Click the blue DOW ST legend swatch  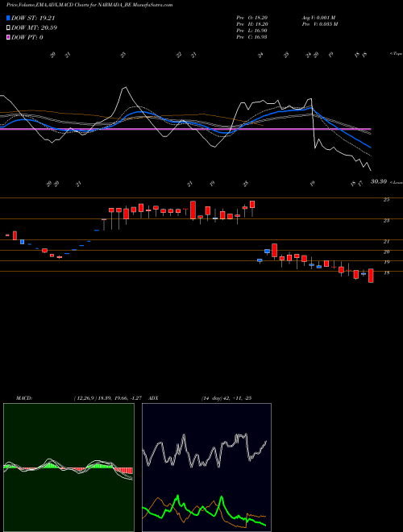8,18
